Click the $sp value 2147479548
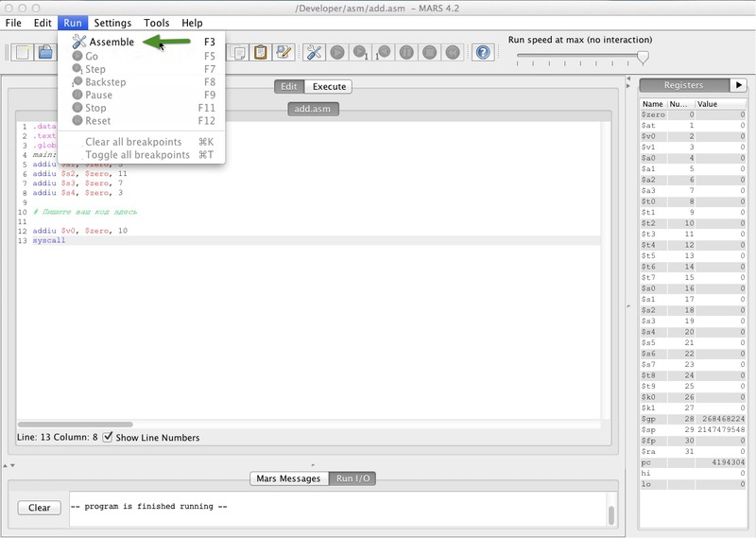 point(721,429)
